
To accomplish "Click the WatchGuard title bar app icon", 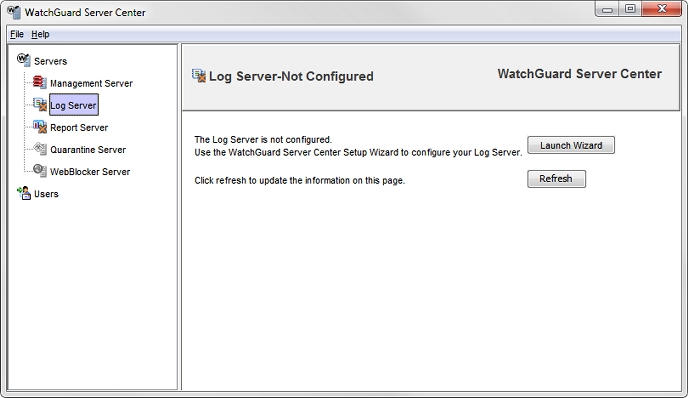I will (14, 12).
